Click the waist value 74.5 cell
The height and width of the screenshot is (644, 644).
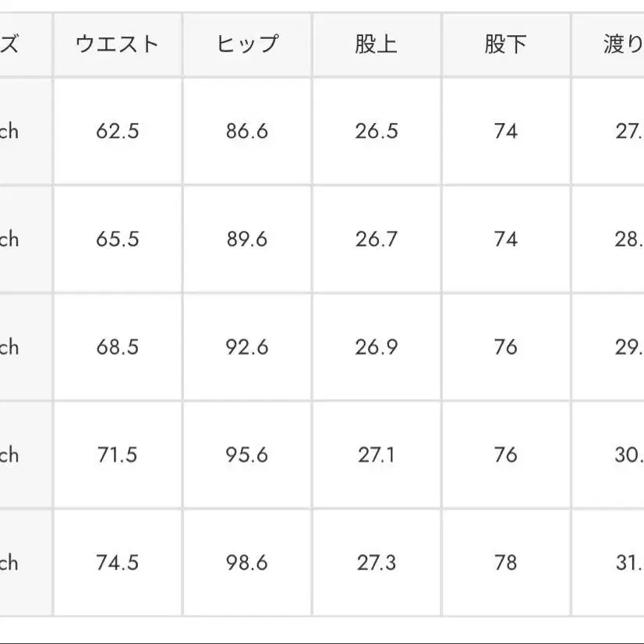(117, 562)
